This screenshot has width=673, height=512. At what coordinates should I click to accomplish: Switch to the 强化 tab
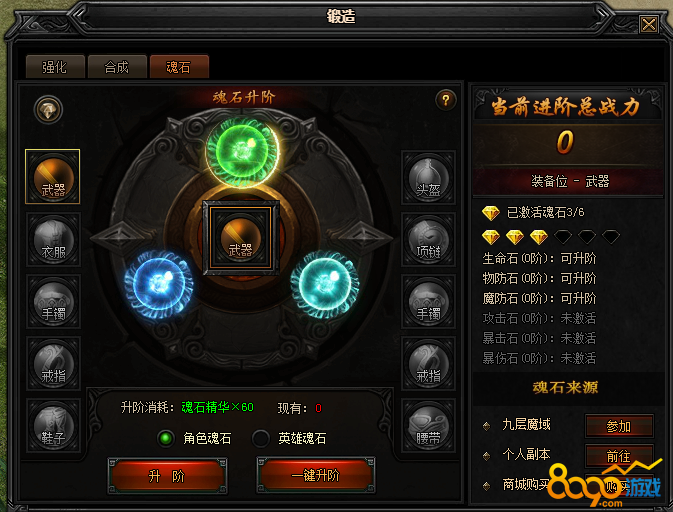click(x=55, y=67)
